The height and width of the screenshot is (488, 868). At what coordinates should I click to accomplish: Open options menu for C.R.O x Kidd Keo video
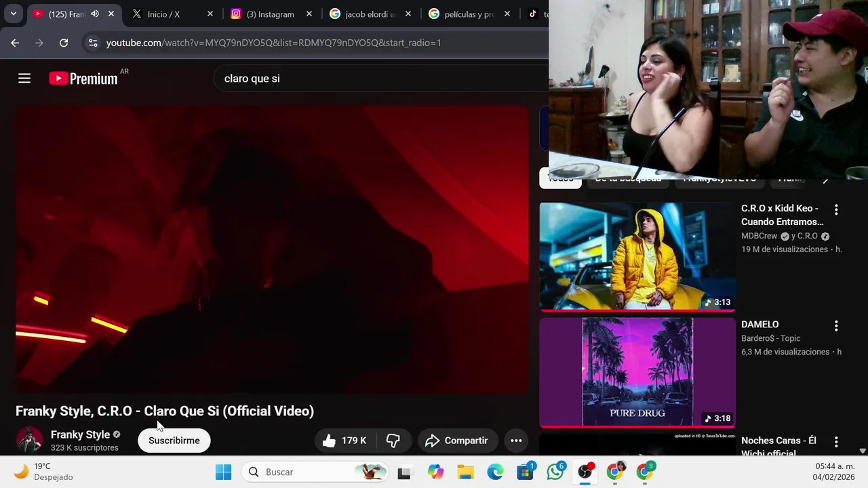coord(836,210)
